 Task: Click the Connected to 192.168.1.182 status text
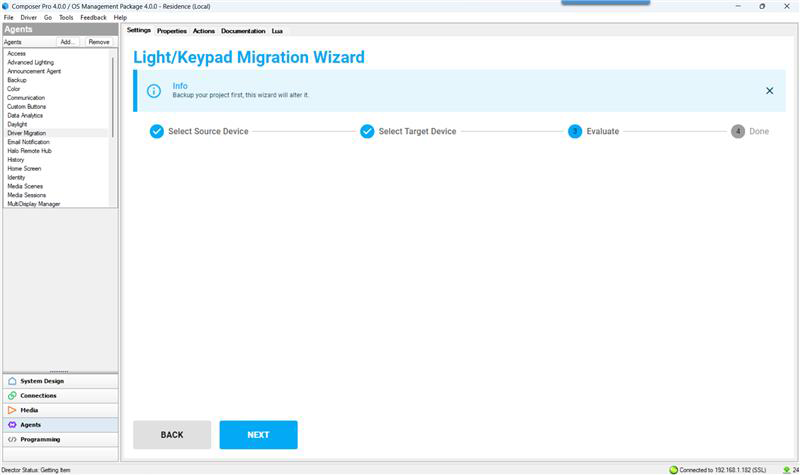click(x=722, y=470)
